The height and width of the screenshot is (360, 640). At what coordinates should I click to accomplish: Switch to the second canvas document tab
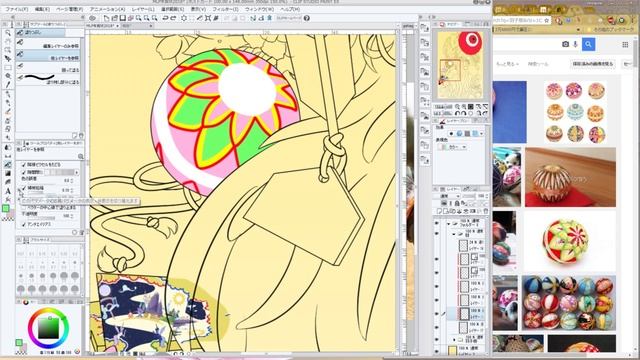137,26
